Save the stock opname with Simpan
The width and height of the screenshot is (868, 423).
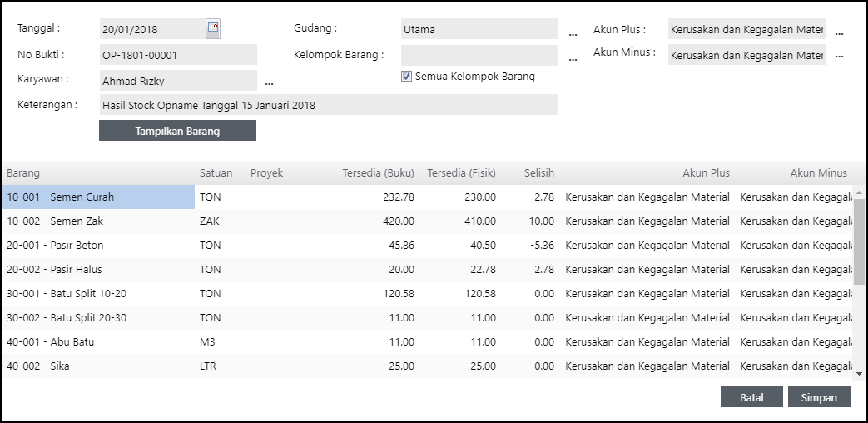[818, 397]
